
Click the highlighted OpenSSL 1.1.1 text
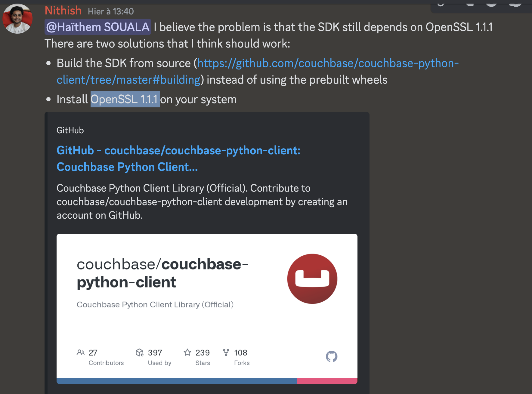pyautogui.click(x=125, y=99)
